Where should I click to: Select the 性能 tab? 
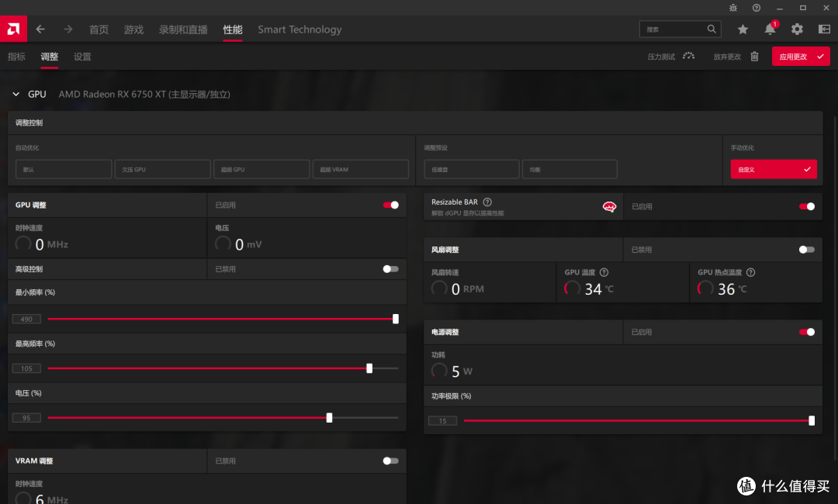point(233,29)
